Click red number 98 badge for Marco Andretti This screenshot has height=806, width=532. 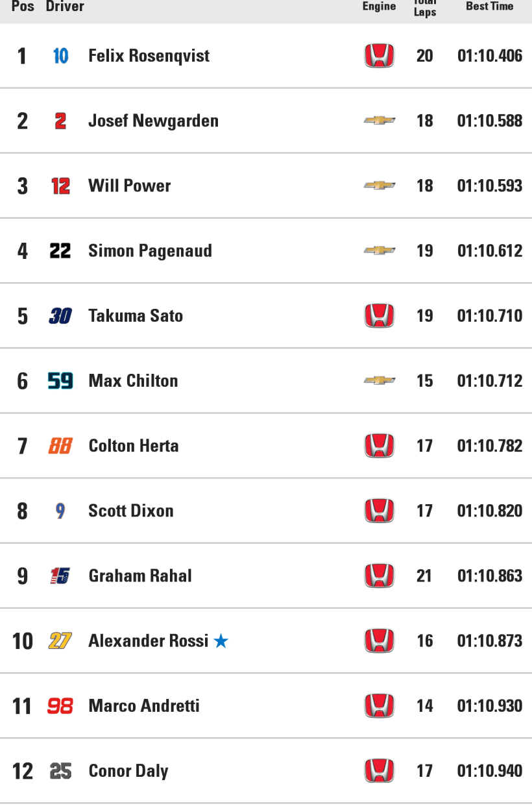click(60, 706)
